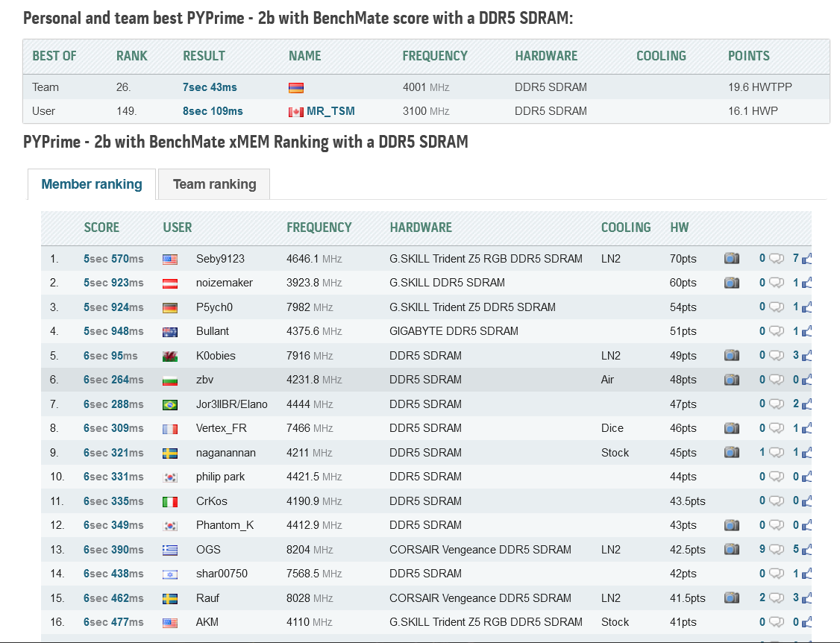
Task: Click the 6sec 390ms score by OGS
Action: tap(113, 550)
